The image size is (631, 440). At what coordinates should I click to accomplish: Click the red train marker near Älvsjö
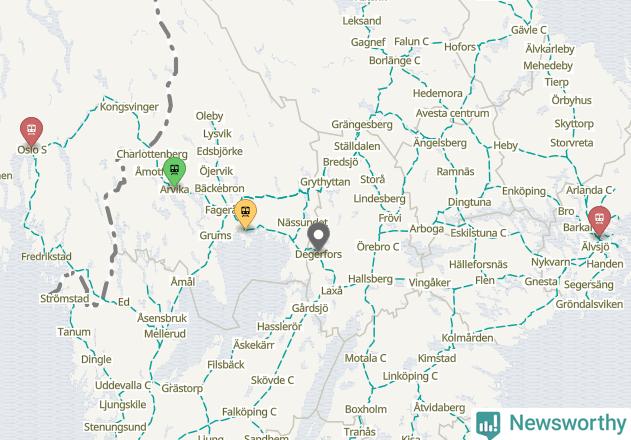(x=599, y=221)
